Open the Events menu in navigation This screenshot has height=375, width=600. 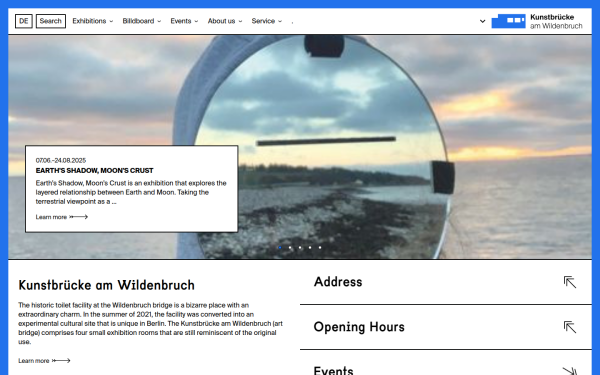click(x=184, y=21)
